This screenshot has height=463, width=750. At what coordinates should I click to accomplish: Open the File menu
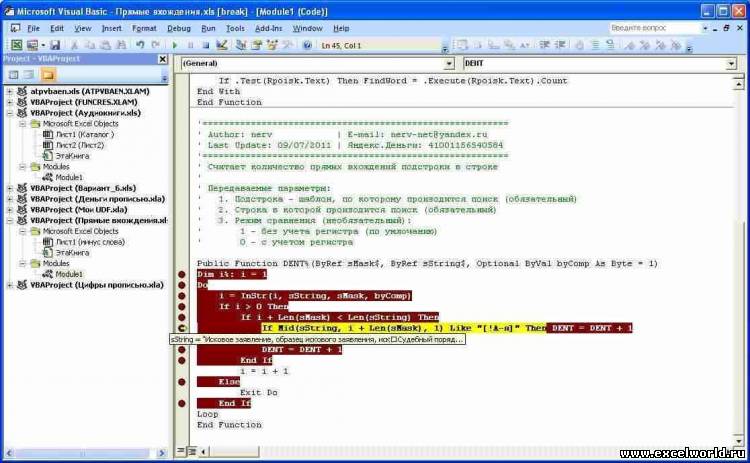pyautogui.click(x=33, y=28)
